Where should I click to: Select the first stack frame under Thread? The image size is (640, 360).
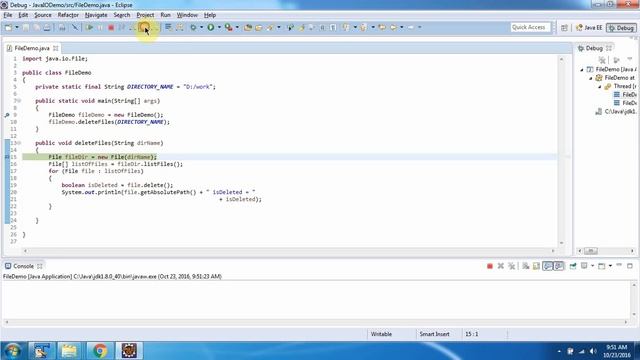625,95
